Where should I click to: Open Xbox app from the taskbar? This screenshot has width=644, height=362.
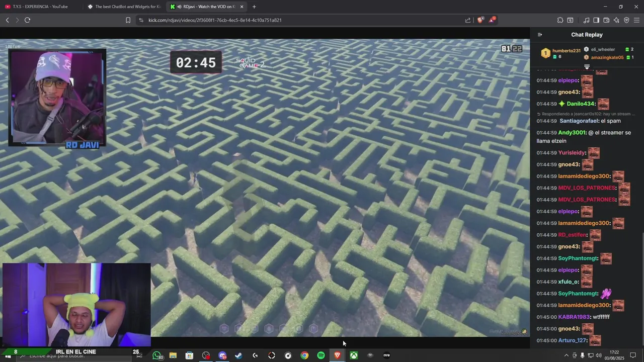point(354,355)
